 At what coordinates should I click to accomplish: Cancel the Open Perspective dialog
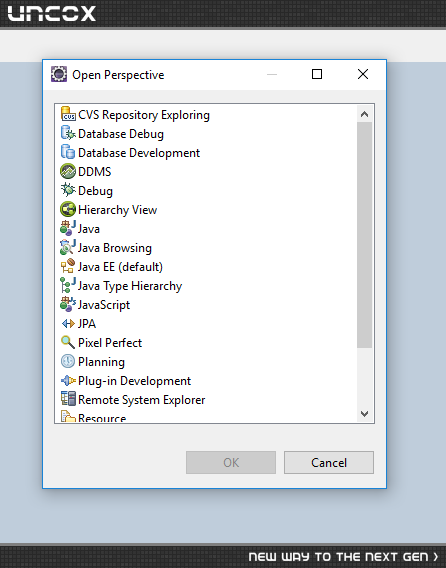click(x=329, y=462)
